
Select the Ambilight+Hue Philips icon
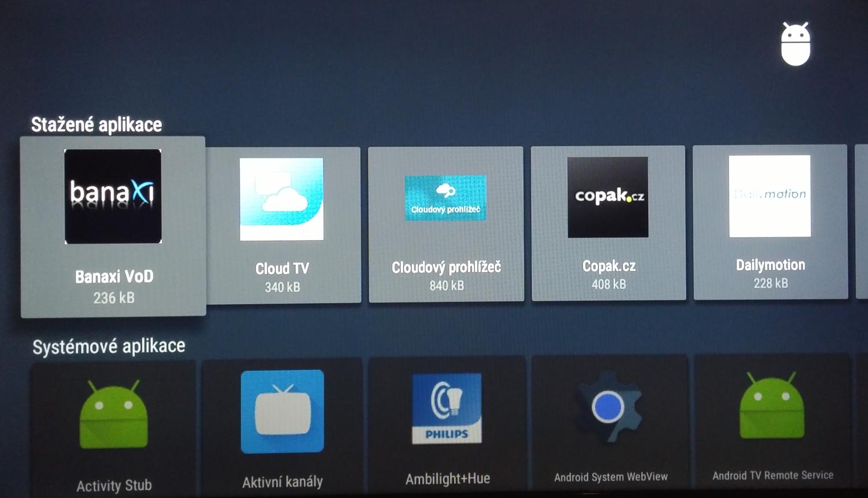[x=446, y=408]
